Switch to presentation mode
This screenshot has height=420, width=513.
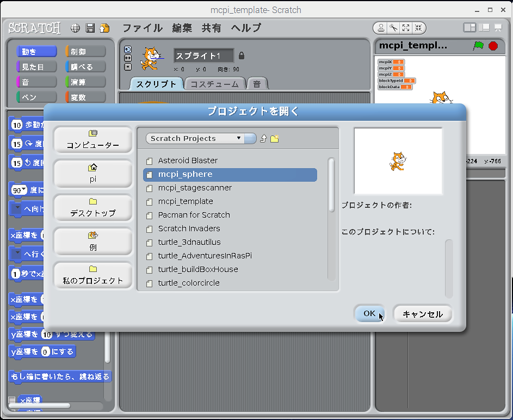pos(498,28)
